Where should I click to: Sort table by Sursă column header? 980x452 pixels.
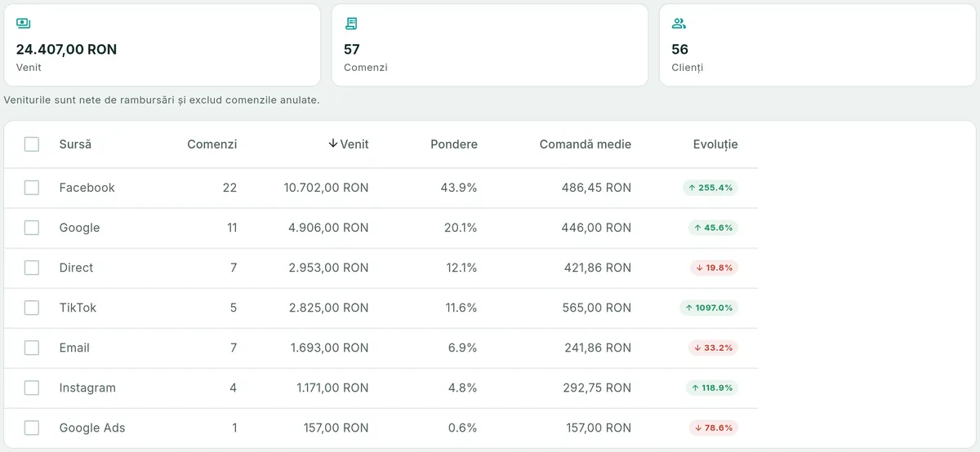(x=75, y=144)
